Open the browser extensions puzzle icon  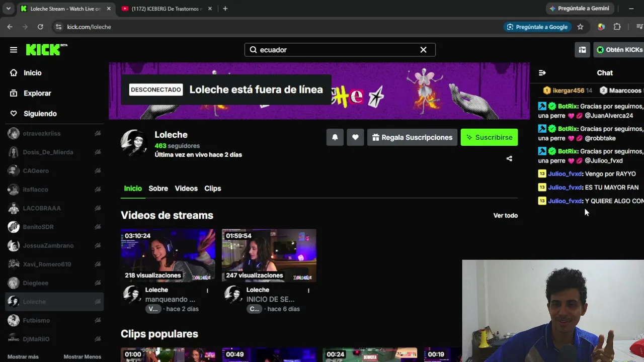pyautogui.click(x=617, y=27)
